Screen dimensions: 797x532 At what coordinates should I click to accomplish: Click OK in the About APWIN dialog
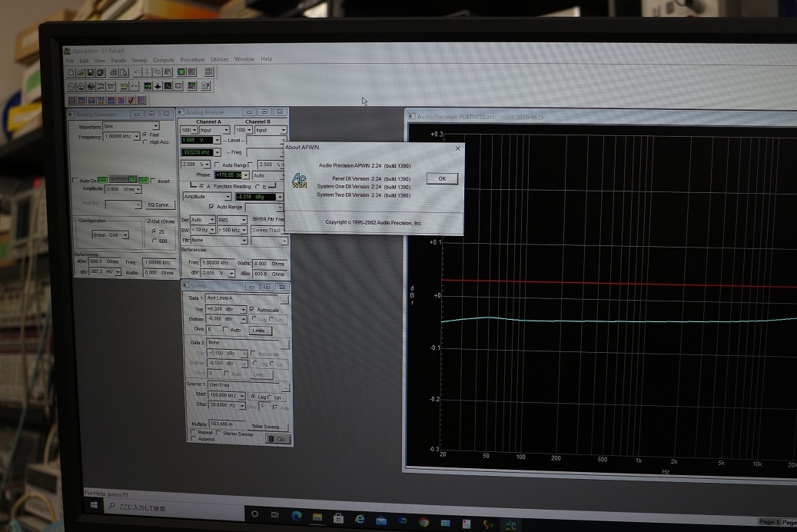click(442, 178)
